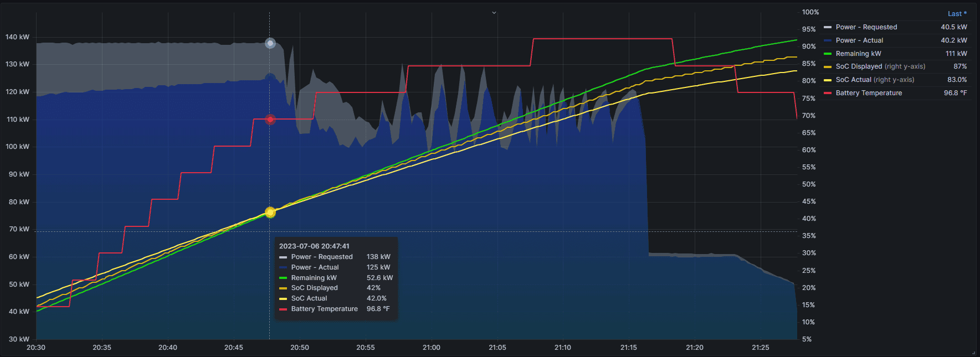Click the red Battery Temperature legend swatch
Image resolution: width=980 pixels, height=357 pixels.
point(828,94)
